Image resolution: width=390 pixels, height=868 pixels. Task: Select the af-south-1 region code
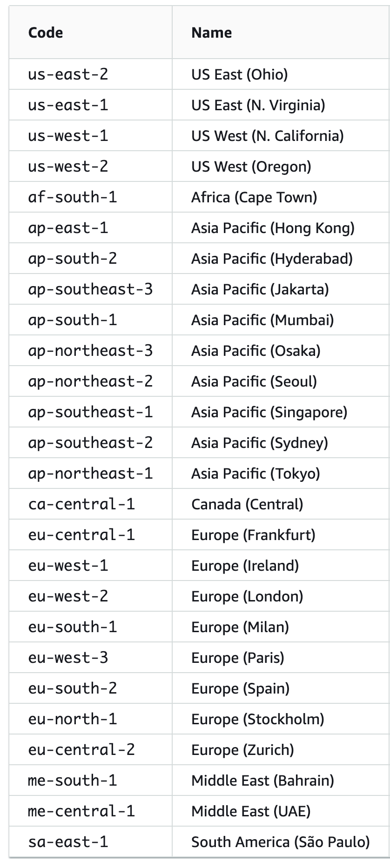[x=73, y=197]
